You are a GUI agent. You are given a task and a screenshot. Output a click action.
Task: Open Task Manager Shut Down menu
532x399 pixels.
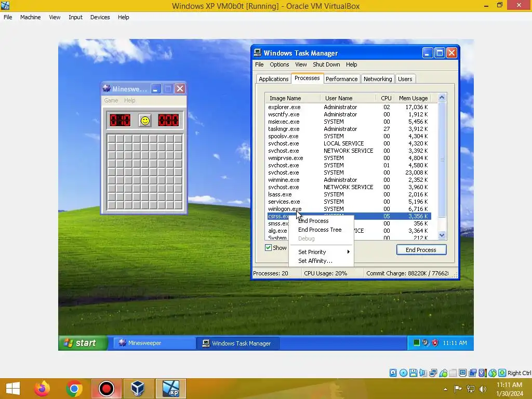pyautogui.click(x=326, y=64)
